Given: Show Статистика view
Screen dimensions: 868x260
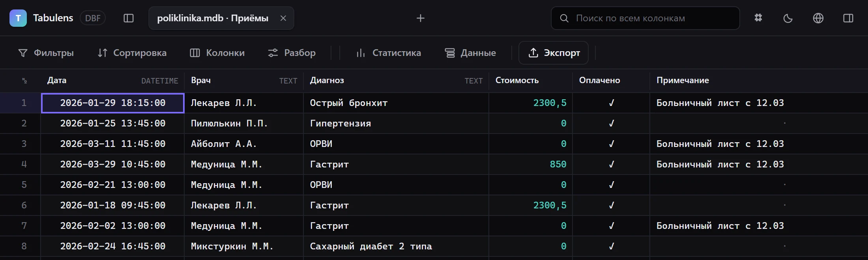Looking at the screenshot, I should click(x=389, y=53).
